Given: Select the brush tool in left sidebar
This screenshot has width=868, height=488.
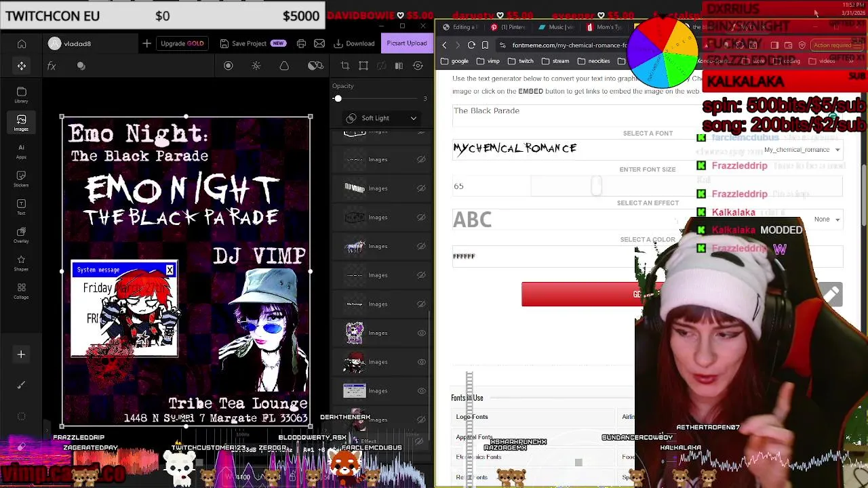Looking at the screenshot, I should tap(21, 385).
